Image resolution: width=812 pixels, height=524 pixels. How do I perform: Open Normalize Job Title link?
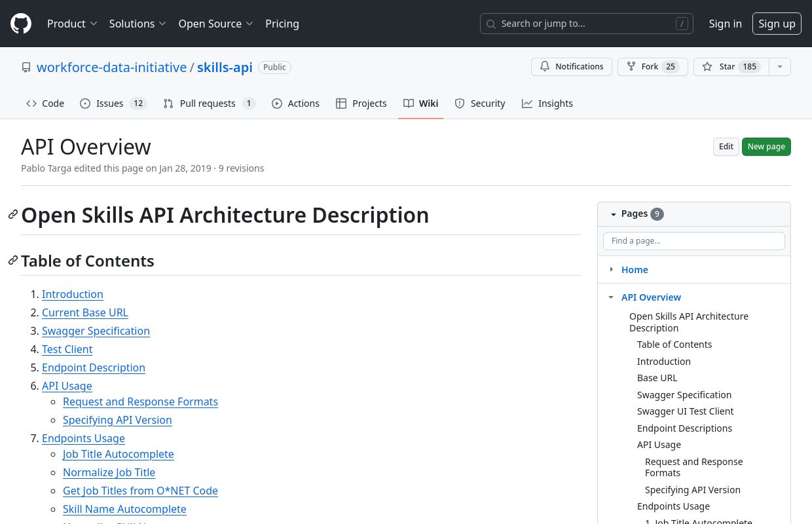pos(109,472)
